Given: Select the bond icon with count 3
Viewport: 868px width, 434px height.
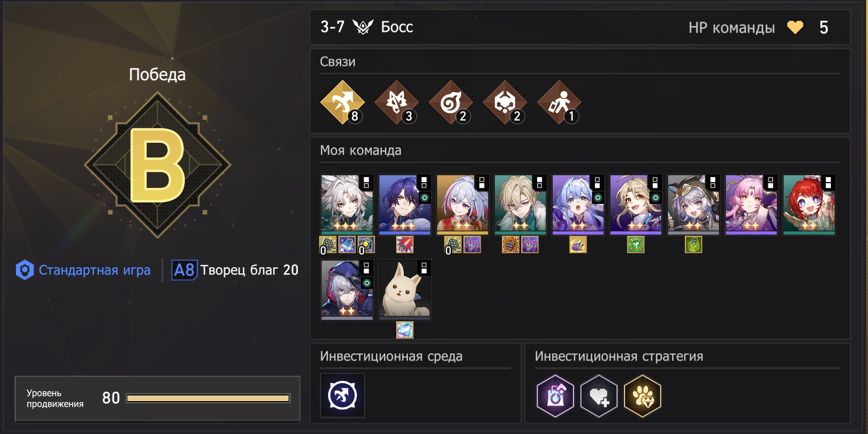Looking at the screenshot, I should tap(397, 102).
